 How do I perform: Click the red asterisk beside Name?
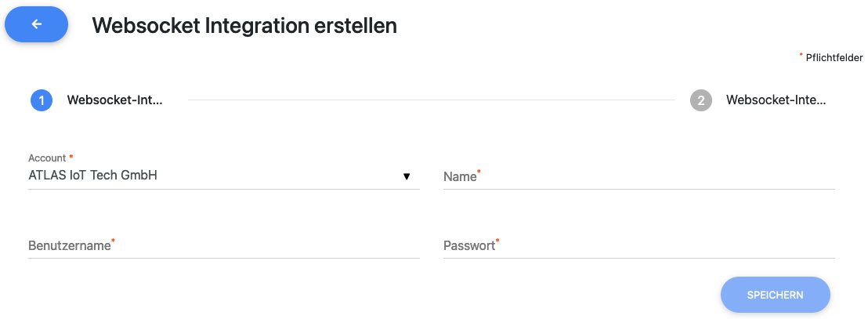pyautogui.click(x=479, y=172)
